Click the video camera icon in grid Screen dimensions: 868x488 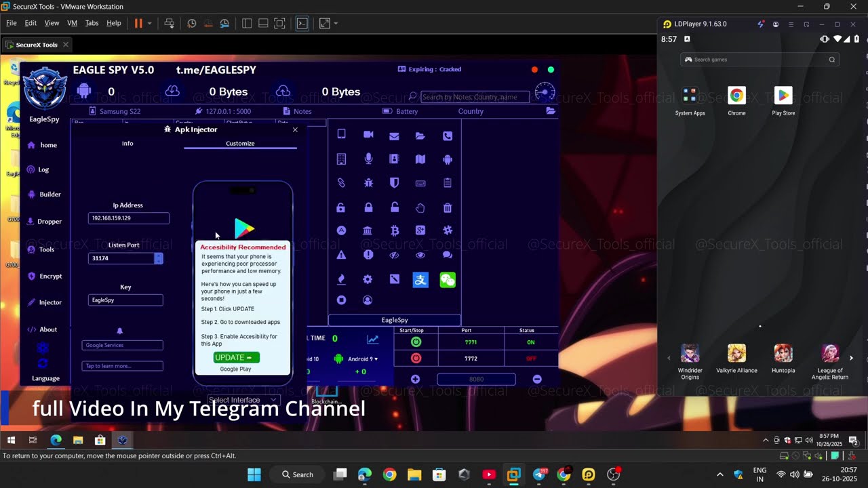coord(368,135)
